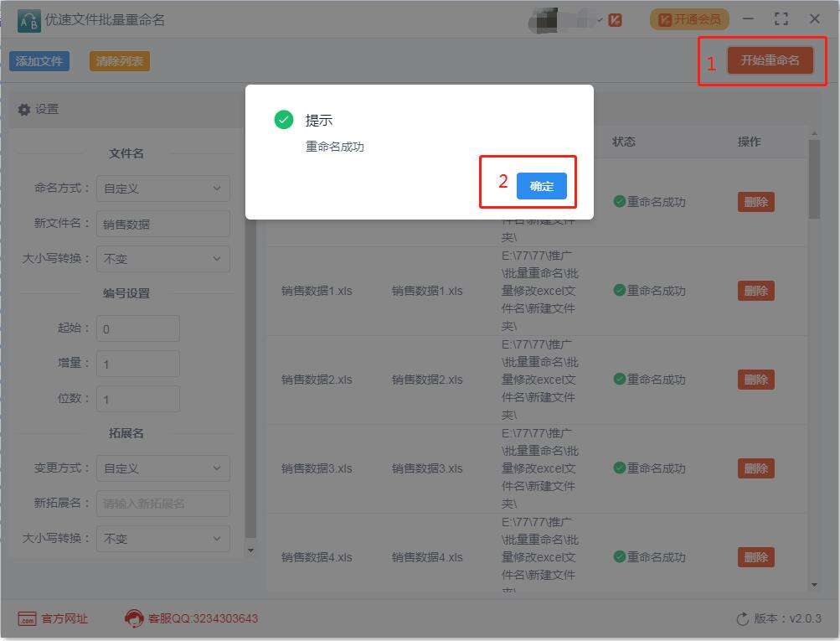Screen dimensions: 840x641
Task: Click the green success checkmark in the dialog
Action: pos(283,120)
